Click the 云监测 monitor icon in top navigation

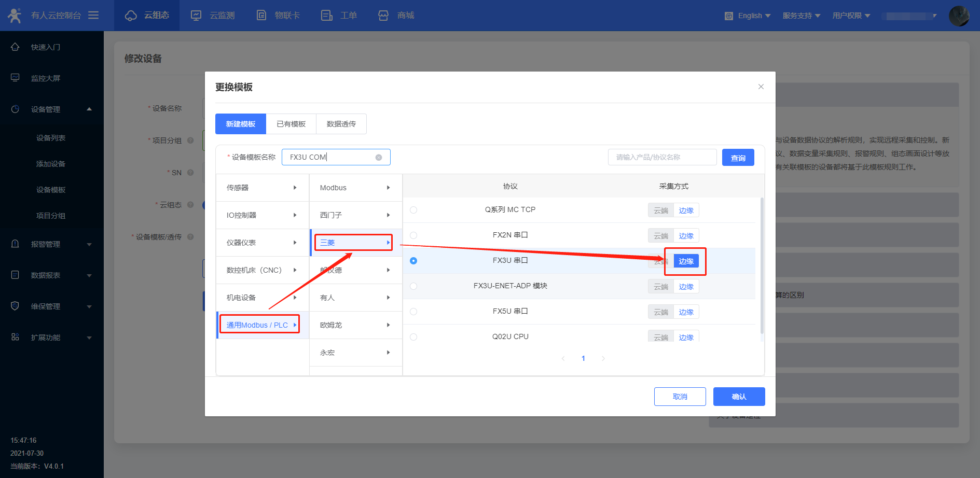click(x=196, y=16)
